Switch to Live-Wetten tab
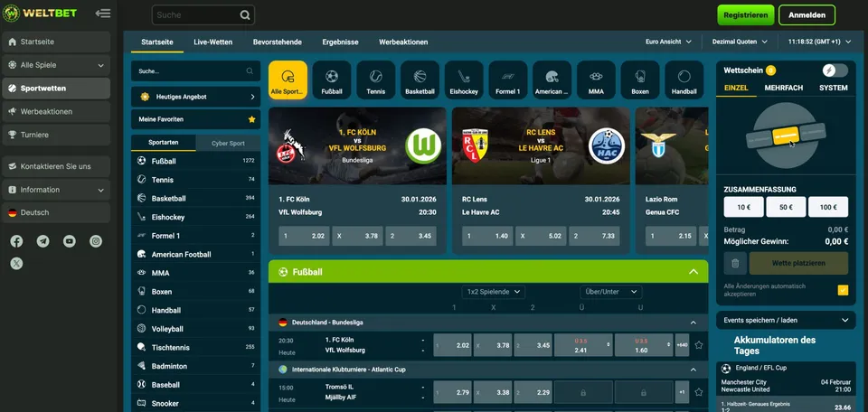This screenshot has width=868, height=412. (x=213, y=42)
